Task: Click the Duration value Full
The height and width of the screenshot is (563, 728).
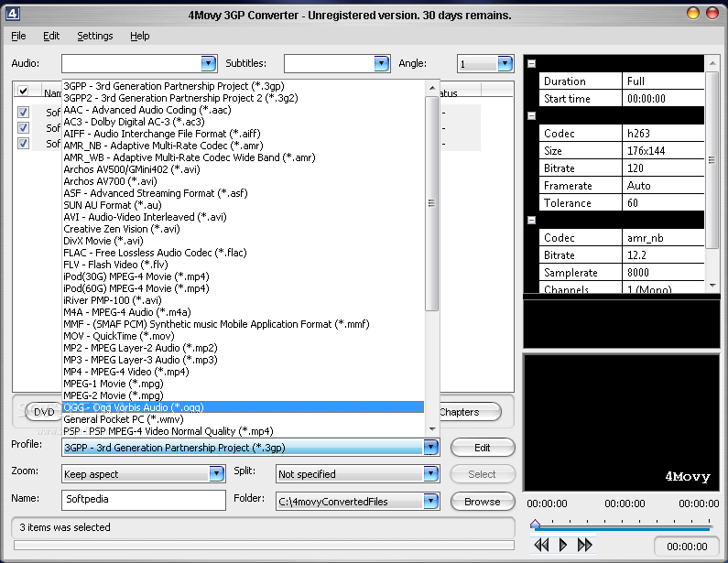Action: pyautogui.click(x=663, y=81)
